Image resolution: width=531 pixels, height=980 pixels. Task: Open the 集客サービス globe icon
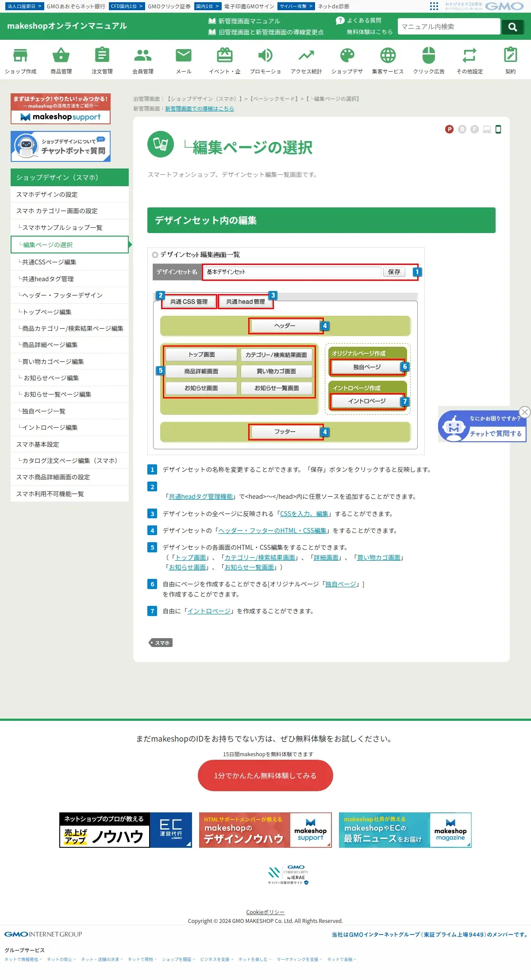point(388,56)
